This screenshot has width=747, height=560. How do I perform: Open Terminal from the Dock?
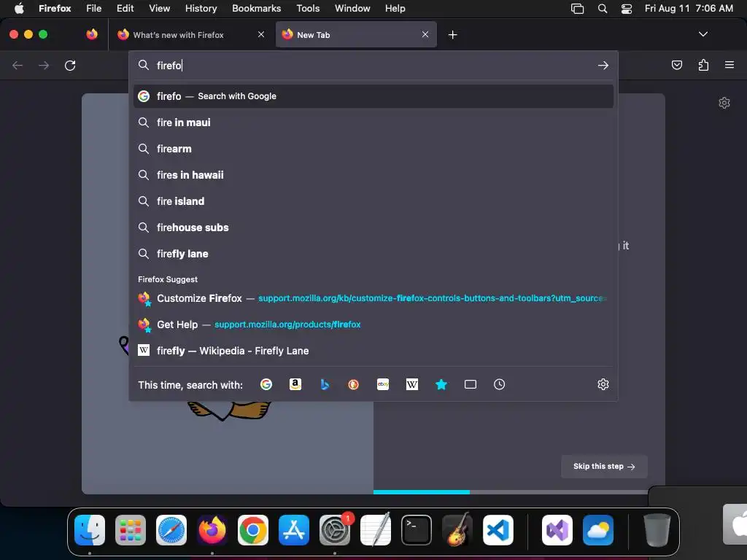click(417, 530)
